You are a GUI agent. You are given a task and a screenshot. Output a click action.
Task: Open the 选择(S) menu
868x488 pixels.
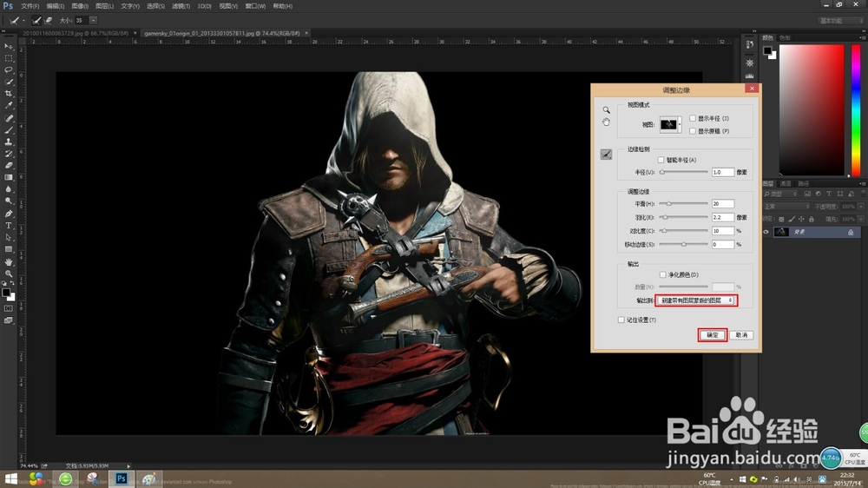point(155,6)
